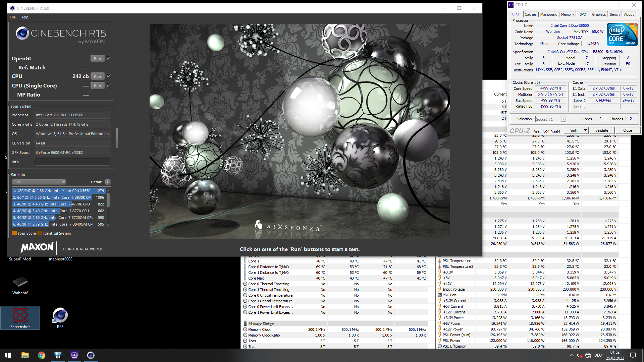Screen dimensions: 644x362
Task: Launch the R23 Cinebench desktop shortcut
Action: pos(60,318)
